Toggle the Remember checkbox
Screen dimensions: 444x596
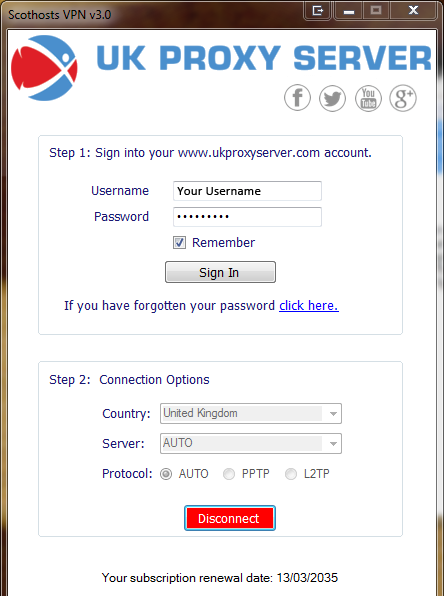pos(179,243)
